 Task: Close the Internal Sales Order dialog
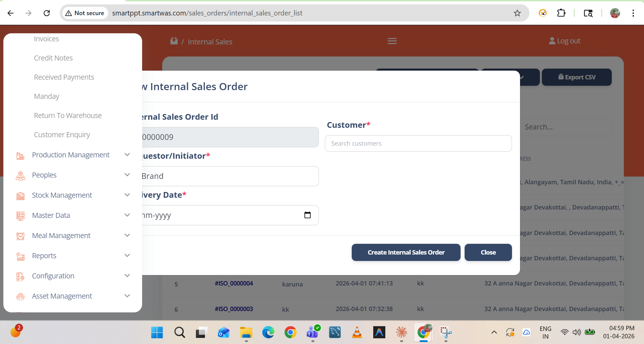pos(488,252)
